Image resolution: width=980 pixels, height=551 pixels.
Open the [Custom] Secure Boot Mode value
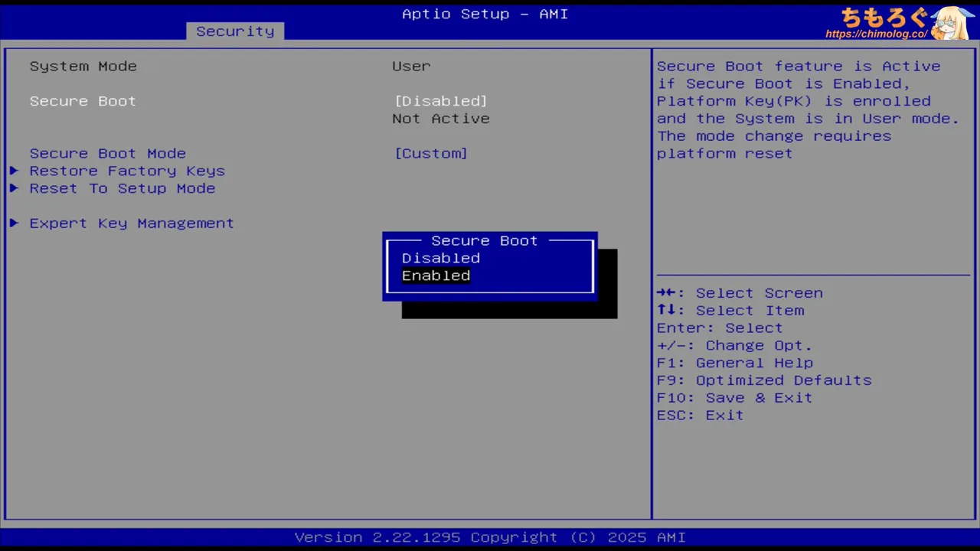tap(431, 153)
